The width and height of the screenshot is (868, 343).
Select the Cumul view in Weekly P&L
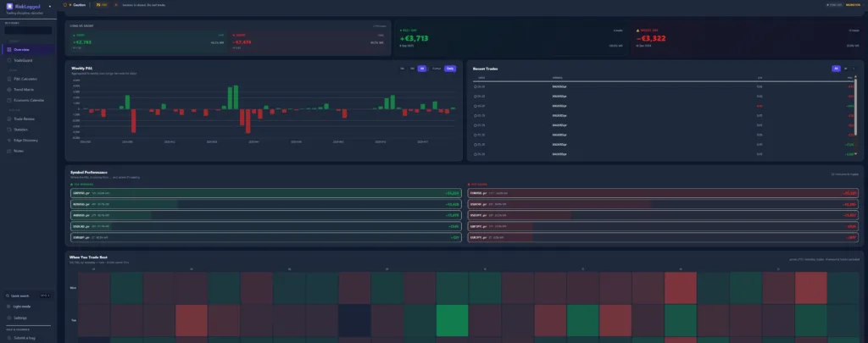click(x=437, y=69)
